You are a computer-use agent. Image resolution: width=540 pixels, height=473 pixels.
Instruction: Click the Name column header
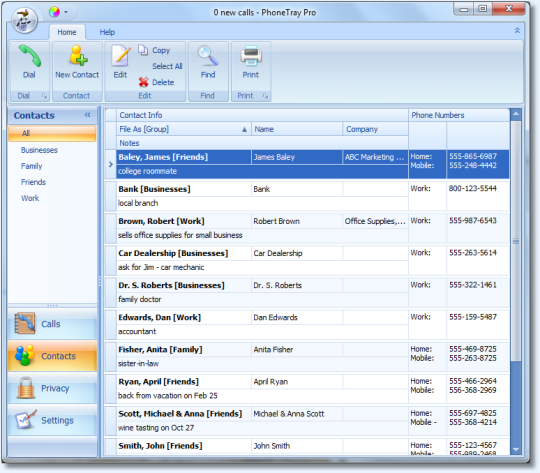tap(297, 129)
